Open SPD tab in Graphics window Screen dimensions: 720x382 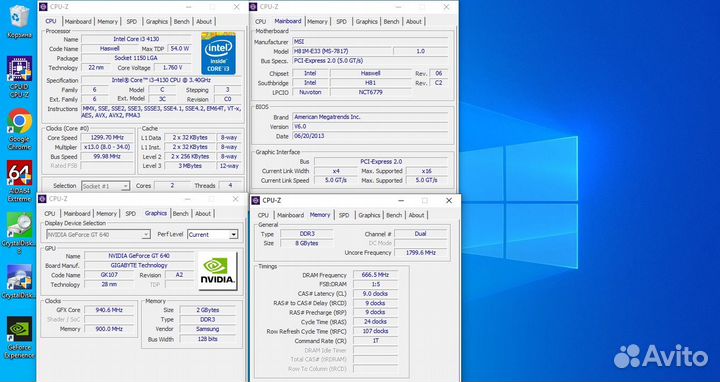pyautogui.click(x=131, y=214)
